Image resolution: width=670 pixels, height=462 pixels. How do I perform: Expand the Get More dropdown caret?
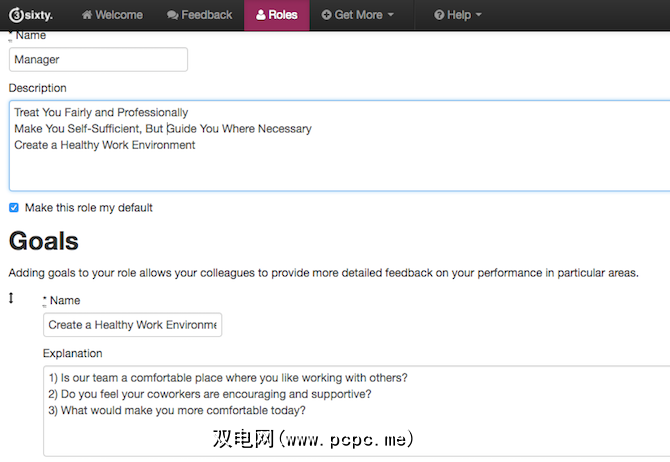click(390, 16)
